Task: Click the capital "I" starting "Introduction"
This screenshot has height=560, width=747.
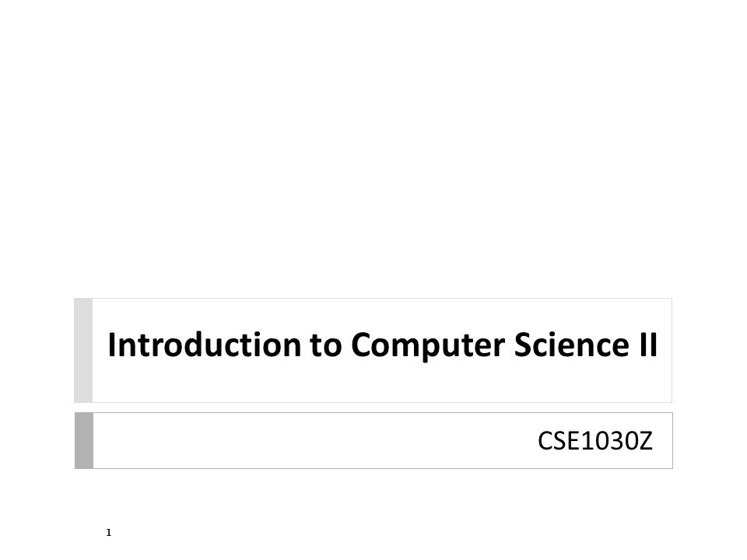Action: (x=111, y=345)
